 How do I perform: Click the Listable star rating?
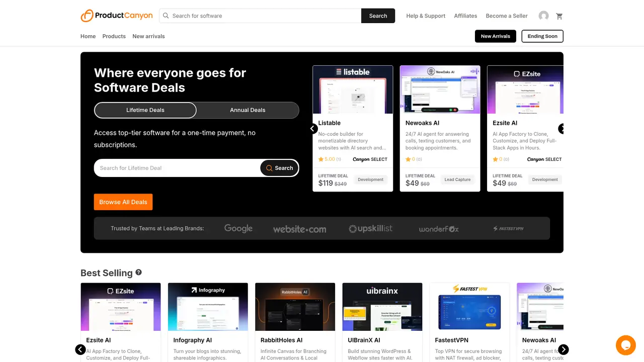[330, 159]
